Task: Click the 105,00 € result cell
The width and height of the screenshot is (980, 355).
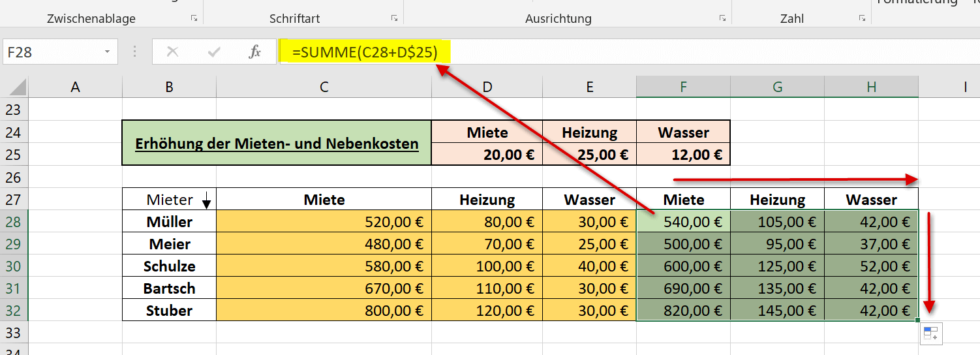Action: click(777, 221)
